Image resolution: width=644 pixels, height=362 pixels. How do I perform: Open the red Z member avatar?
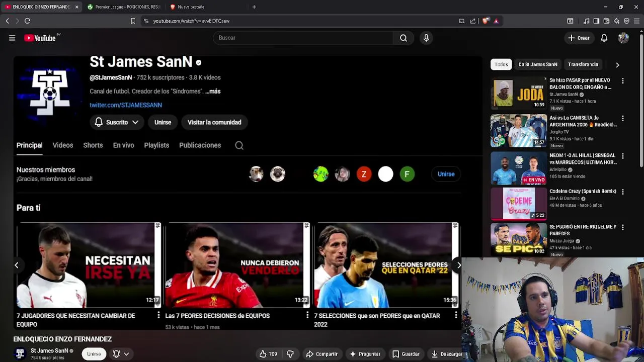364,174
